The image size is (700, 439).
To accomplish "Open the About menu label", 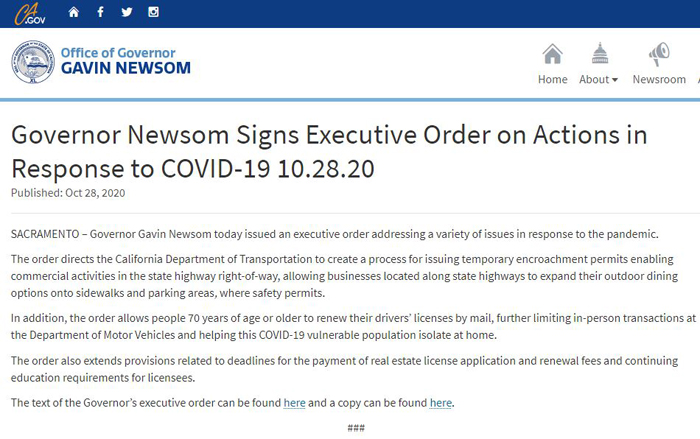I will pyautogui.click(x=594, y=79).
